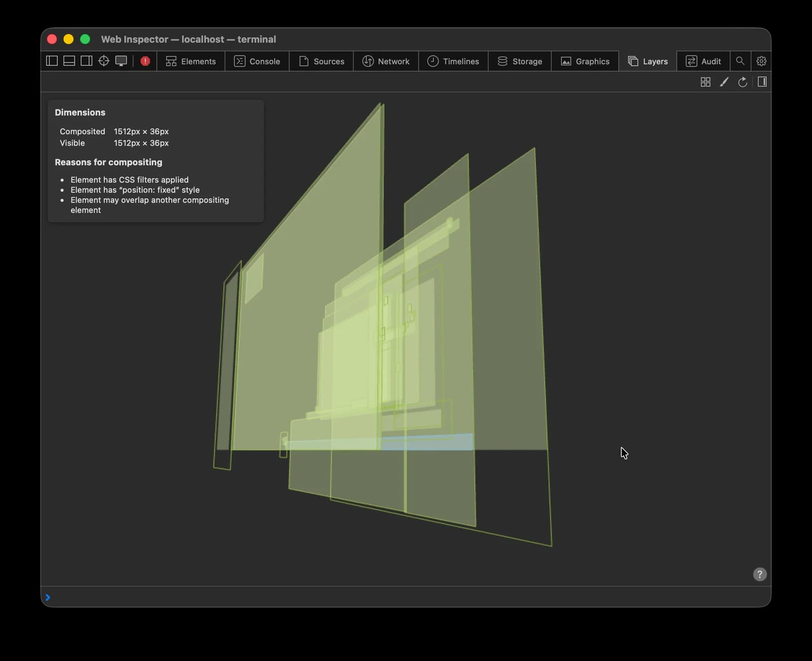Switch to the Console tab
This screenshot has height=661, width=812.
click(257, 61)
